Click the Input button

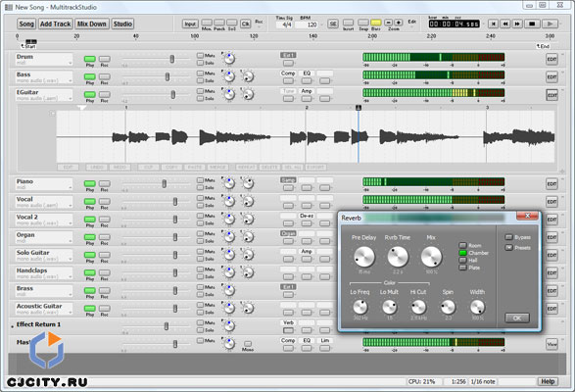point(190,24)
